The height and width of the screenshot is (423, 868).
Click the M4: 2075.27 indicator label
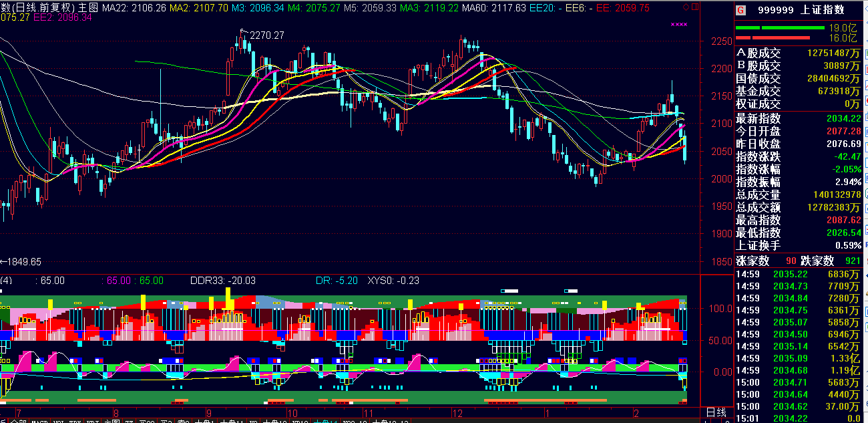314,8
